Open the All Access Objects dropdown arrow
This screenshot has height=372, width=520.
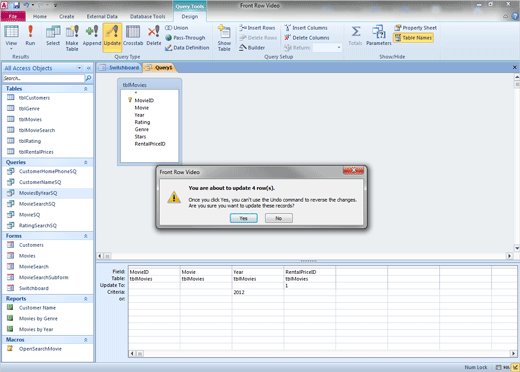point(79,68)
